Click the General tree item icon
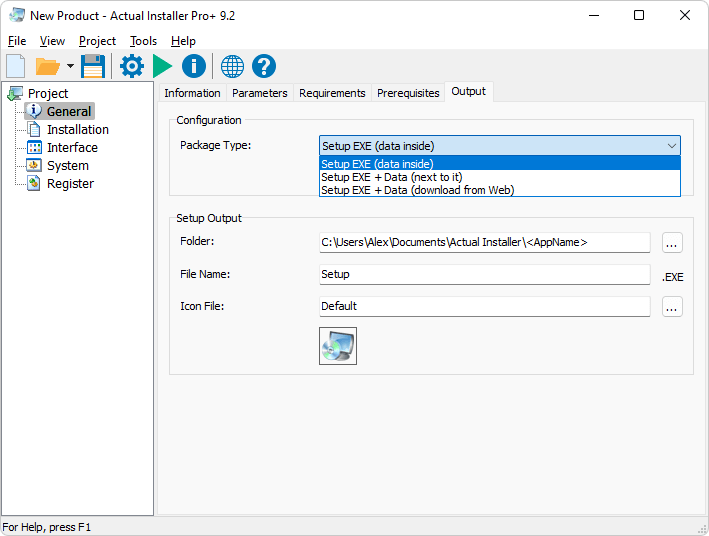709x536 pixels. [x=34, y=111]
